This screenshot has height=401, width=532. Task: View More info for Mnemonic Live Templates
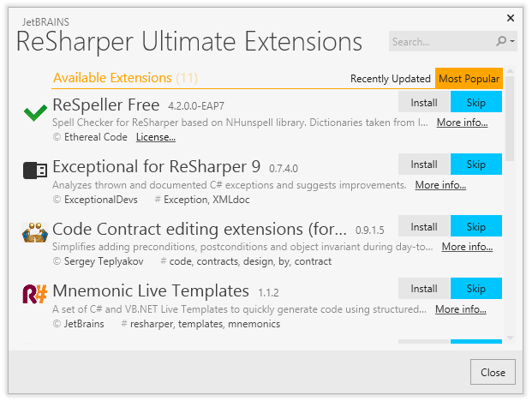click(x=461, y=309)
